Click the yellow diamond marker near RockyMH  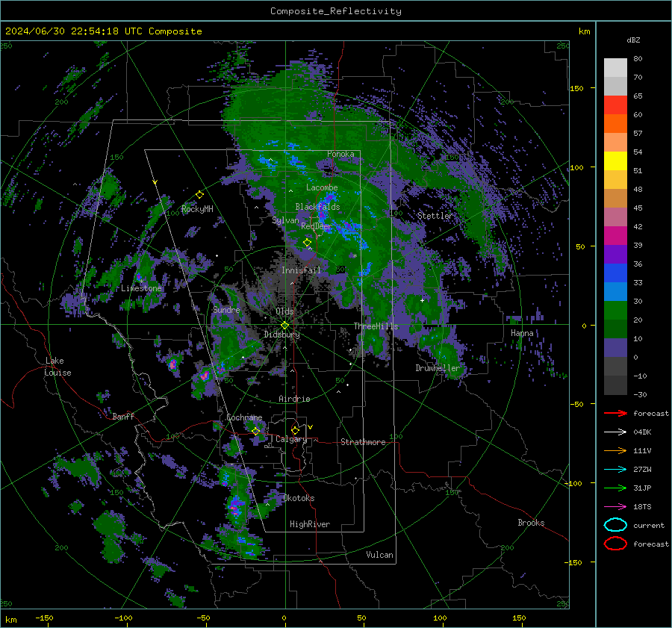[x=199, y=195]
